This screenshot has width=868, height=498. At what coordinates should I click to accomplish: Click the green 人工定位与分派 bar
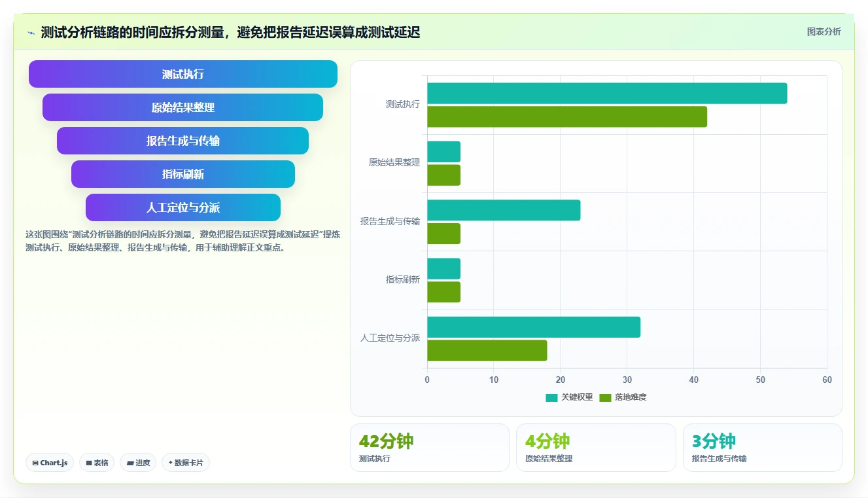tap(487, 350)
